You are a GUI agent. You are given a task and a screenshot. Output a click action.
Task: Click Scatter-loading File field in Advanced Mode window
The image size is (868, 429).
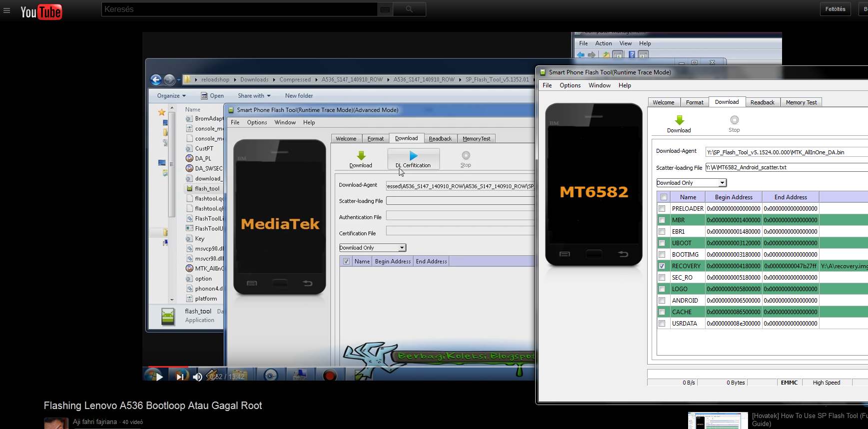point(460,201)
